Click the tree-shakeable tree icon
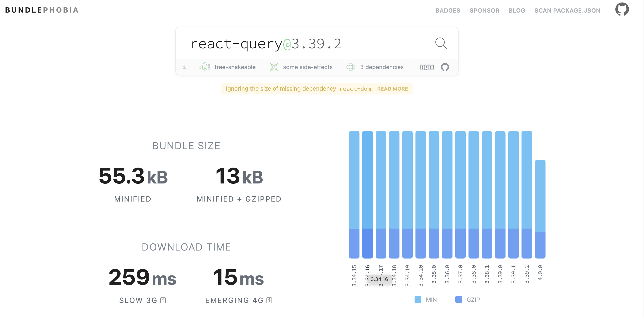Viewport: 644px width, 318px height. tap(204, 67)
